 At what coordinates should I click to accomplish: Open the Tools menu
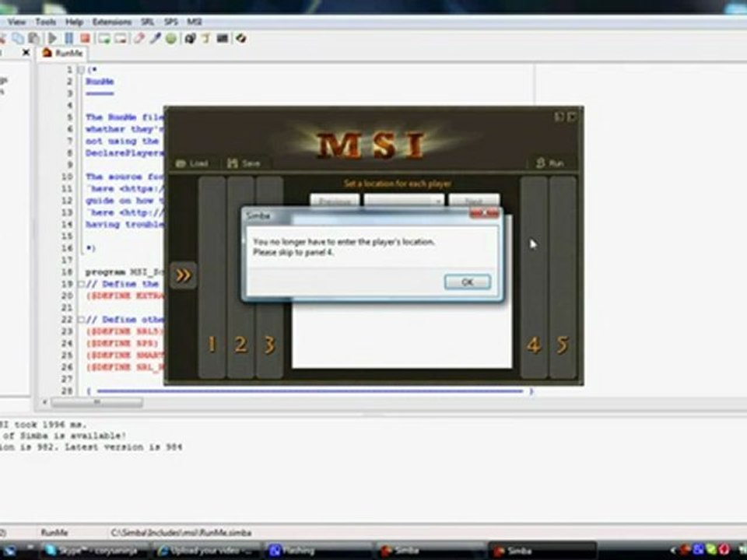(x=46, y=22)
